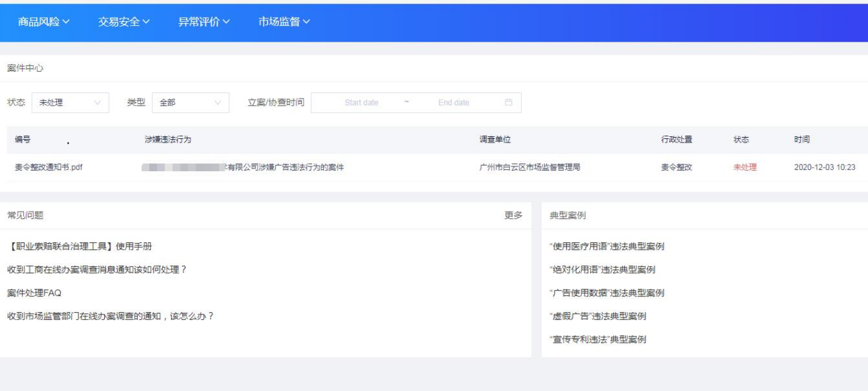Click 更多 in the 常见问题 panel

513,215
